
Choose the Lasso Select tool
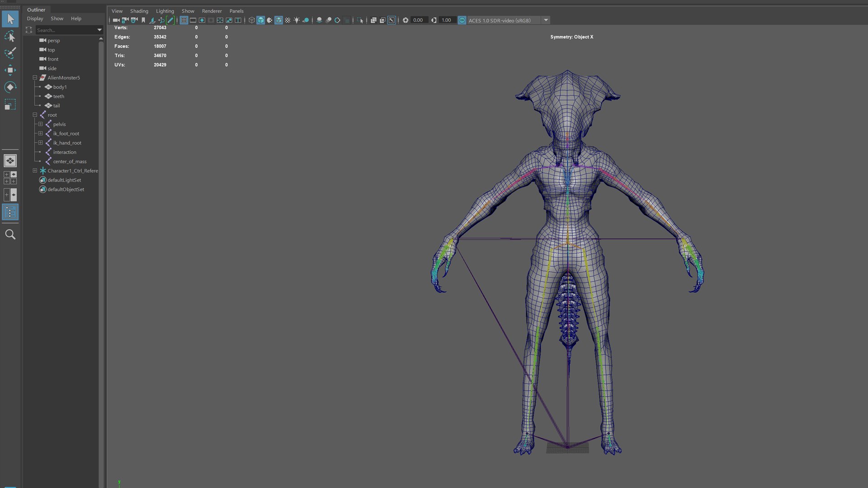pyautogui.click(x=10, y=36)
